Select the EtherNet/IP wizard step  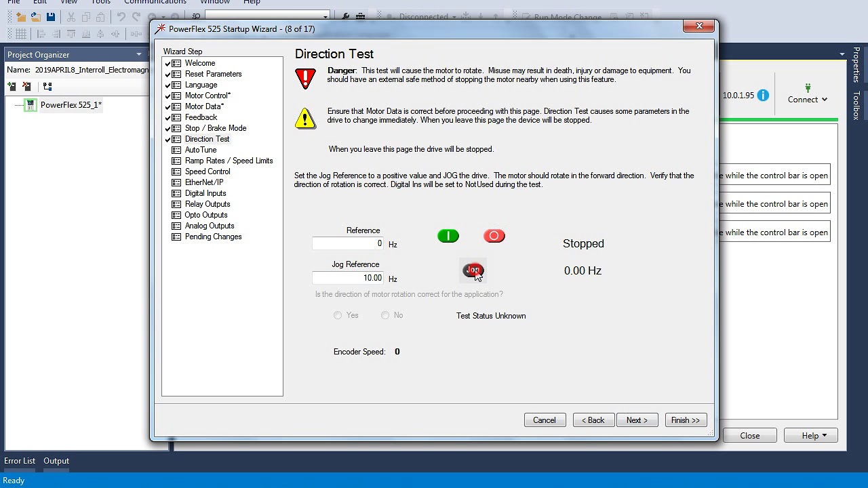tap(204, 182)
